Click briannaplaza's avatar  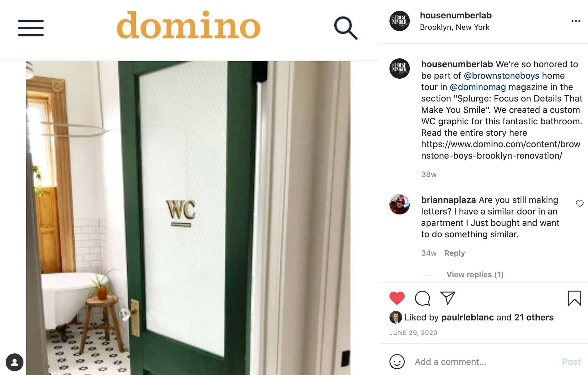[x=399, y=204]
